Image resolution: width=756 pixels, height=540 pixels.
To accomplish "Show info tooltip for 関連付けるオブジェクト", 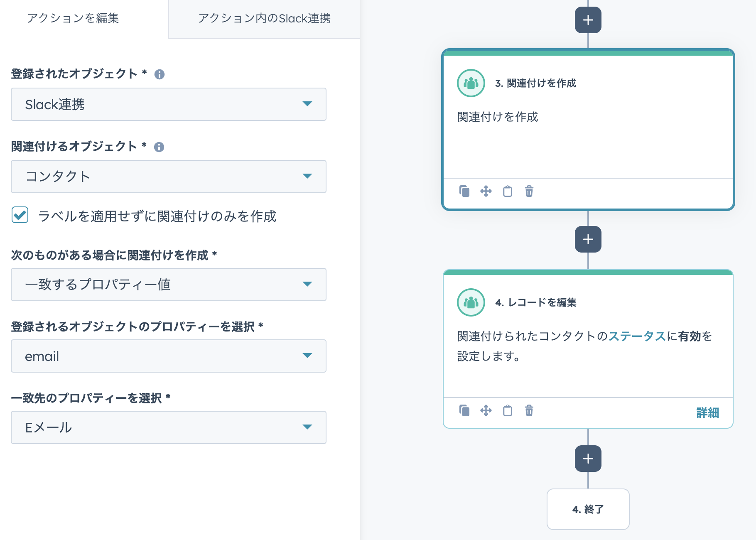I will point(159,147).
